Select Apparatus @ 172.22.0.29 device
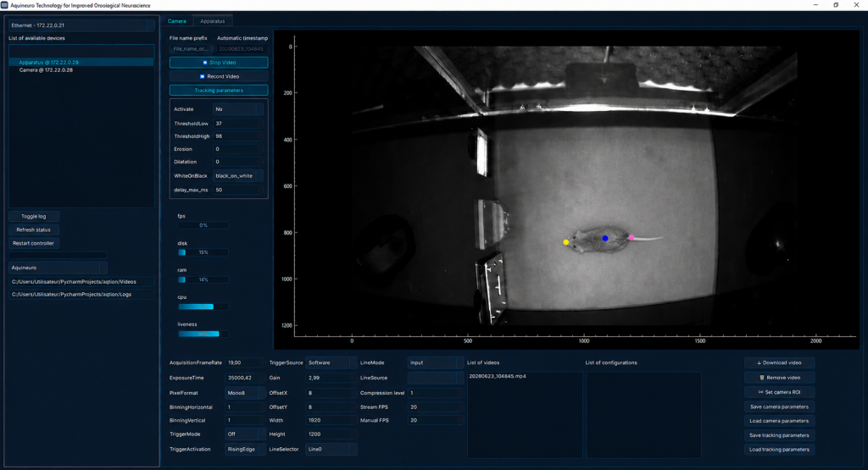 click(81, 63)
